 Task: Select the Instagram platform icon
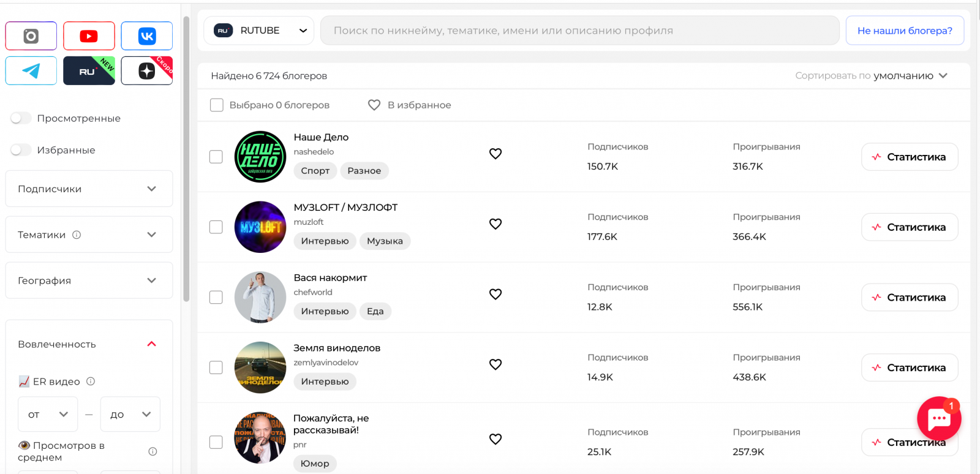(31, 36)
